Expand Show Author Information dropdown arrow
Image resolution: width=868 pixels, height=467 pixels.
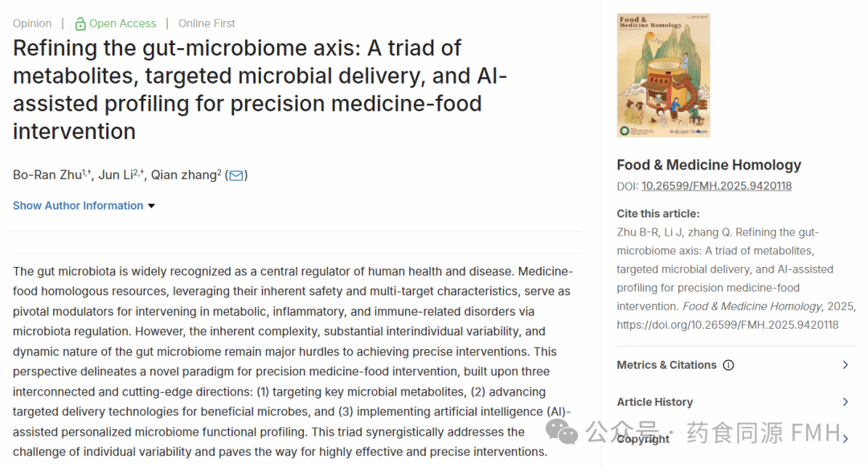coord(151,206)
